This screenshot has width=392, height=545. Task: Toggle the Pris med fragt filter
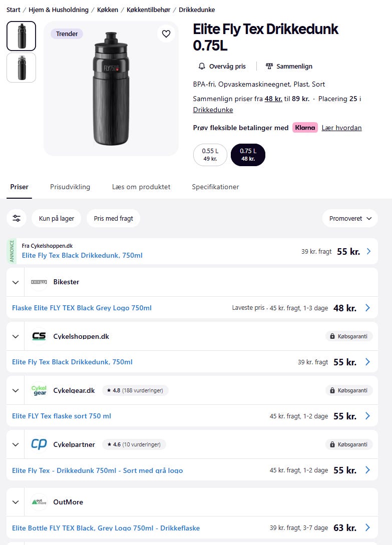click(x=113, y=218)
